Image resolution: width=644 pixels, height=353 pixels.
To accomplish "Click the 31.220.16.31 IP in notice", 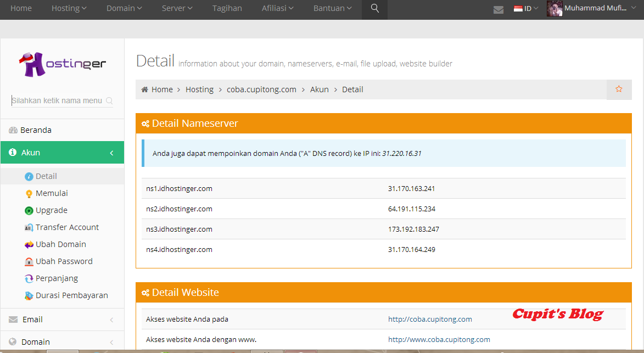I will (402, 154).
